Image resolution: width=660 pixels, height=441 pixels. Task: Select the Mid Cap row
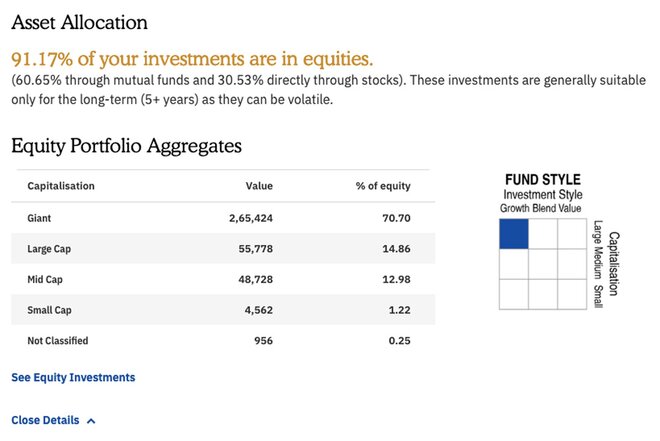pos(223,279)
